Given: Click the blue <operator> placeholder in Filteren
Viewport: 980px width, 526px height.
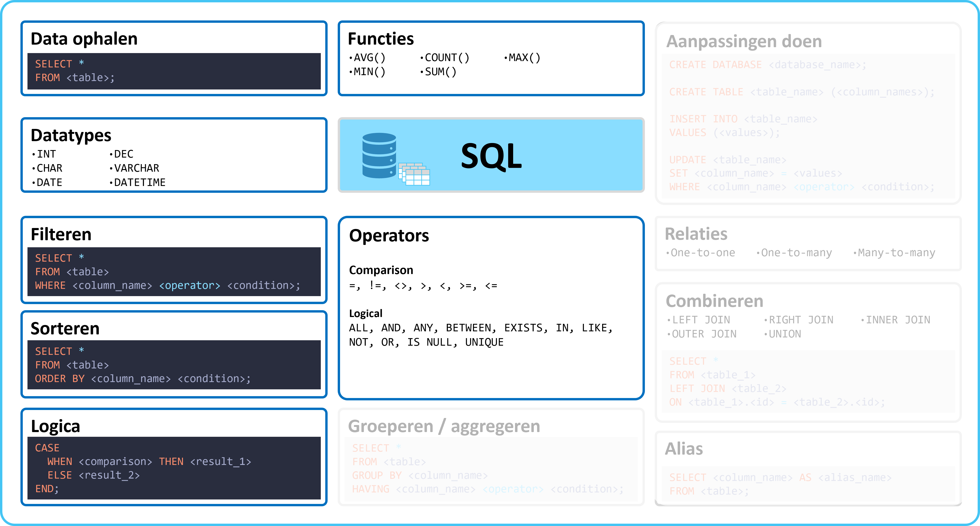Looking at the screenshot, I should pos(190,285).
